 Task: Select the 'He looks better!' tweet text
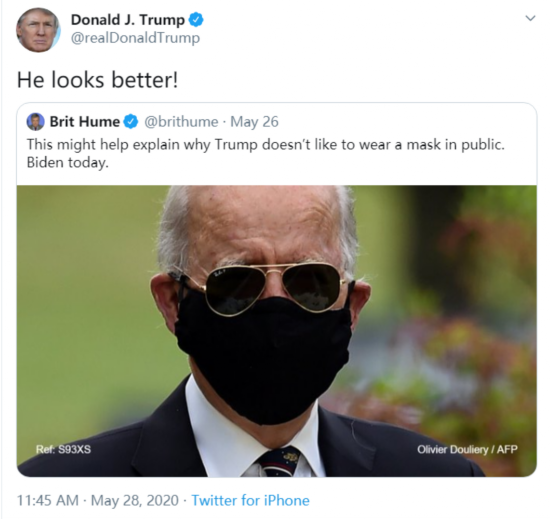[98, 80]
